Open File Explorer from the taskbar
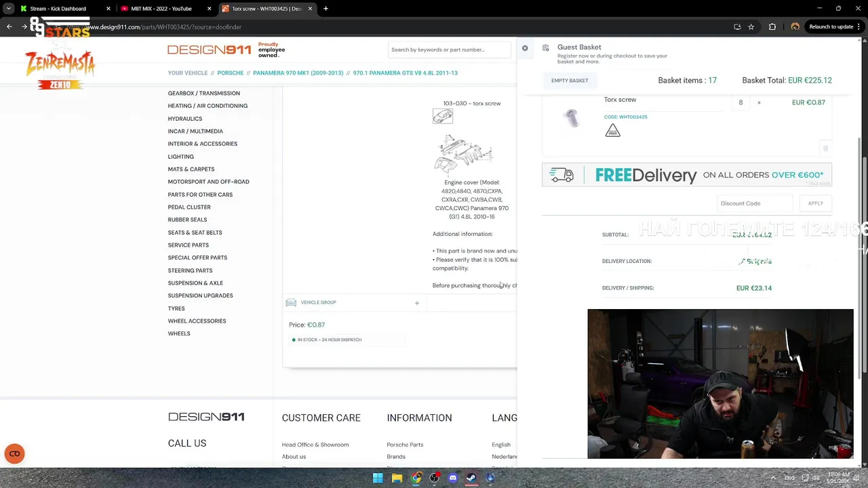The height and width of the screenshot is (488, 868). (397, 478)
